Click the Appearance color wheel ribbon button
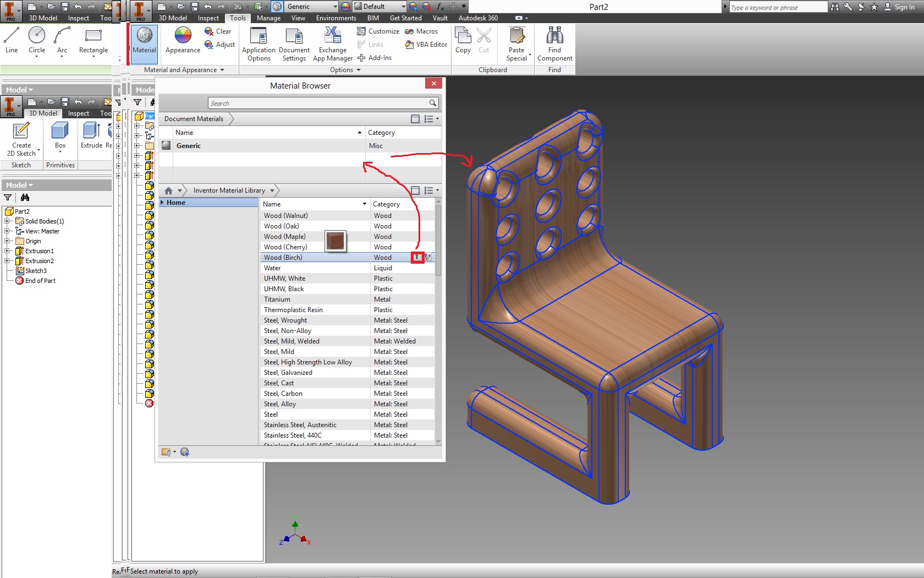The image size is (924, 578). click(x=183, y=41)
